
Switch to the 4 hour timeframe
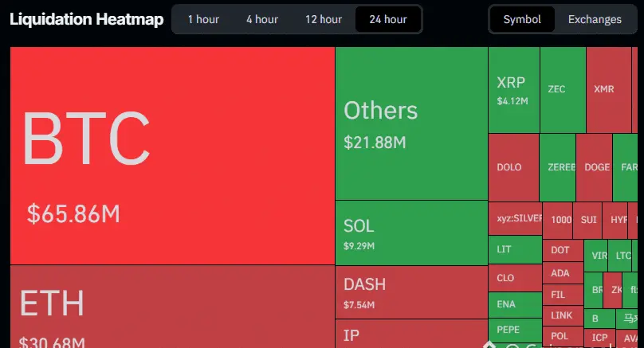point(261,19)
